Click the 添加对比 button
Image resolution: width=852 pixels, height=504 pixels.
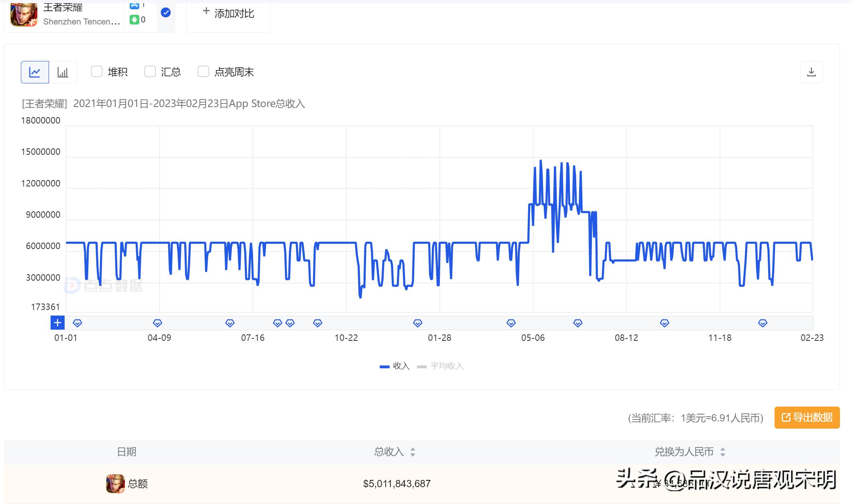coord(228,13)
